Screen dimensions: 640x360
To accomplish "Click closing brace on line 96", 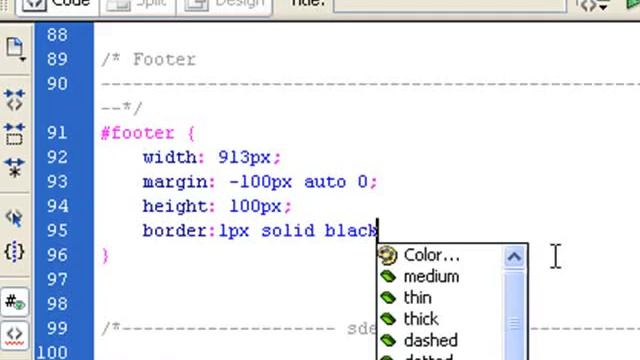I will [x=105, y=256].
